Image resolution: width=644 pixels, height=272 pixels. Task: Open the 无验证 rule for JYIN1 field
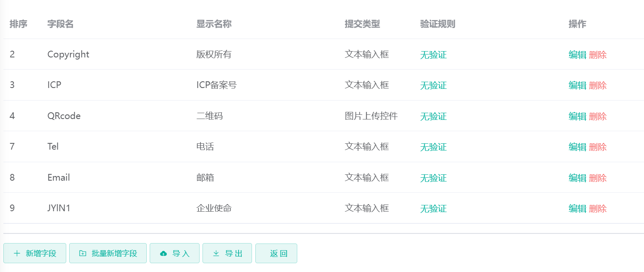click(433, 208)
